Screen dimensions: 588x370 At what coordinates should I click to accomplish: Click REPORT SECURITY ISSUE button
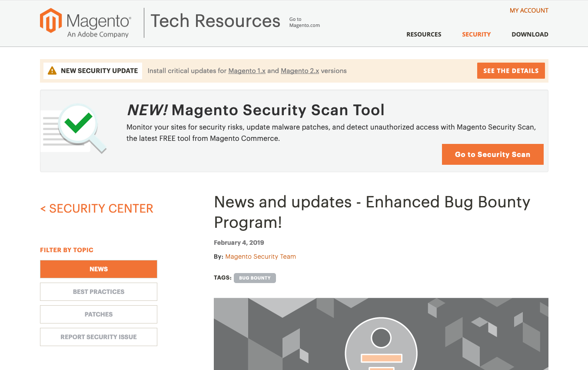click(x=99, y=337)
